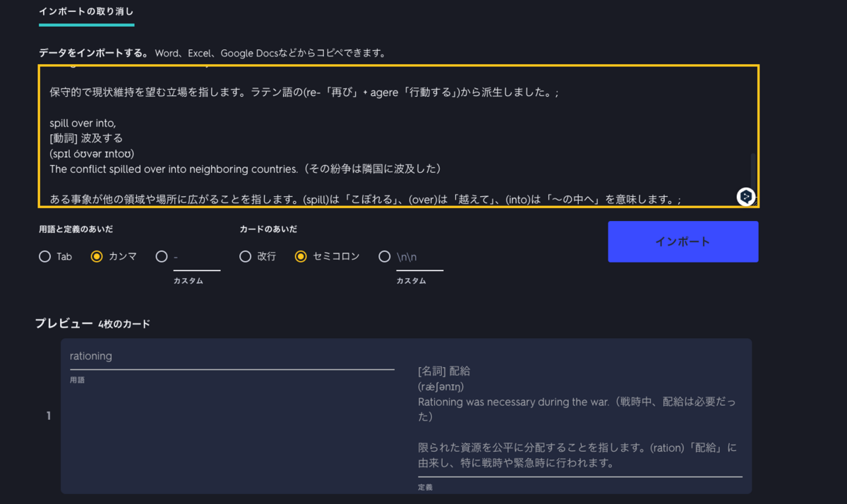847x504 pixels.
Task: Choose セミコロン as the card separator
Action: (301, 257)
